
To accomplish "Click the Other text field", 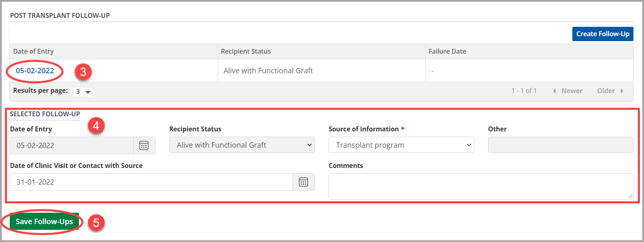I will tap(560, 145).
